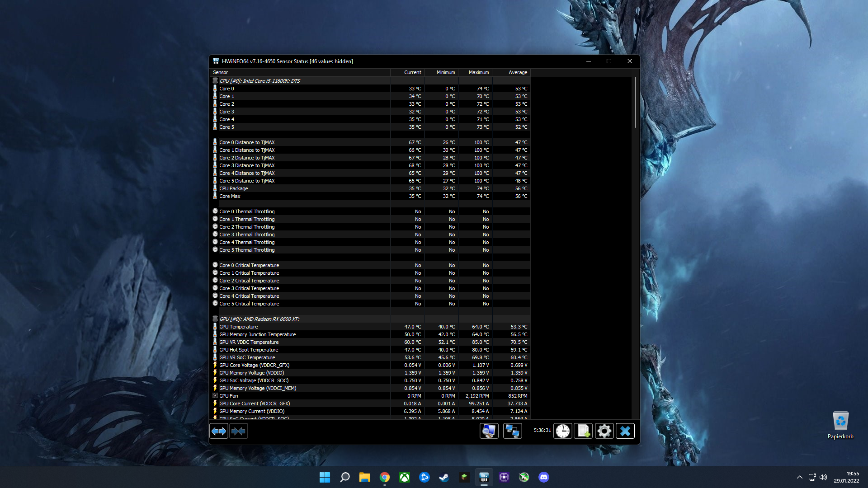The height and width of the screenshot is (488, 868).
Task: Select Core 0 Thermal Throttling row
Action: coord(247,211)
